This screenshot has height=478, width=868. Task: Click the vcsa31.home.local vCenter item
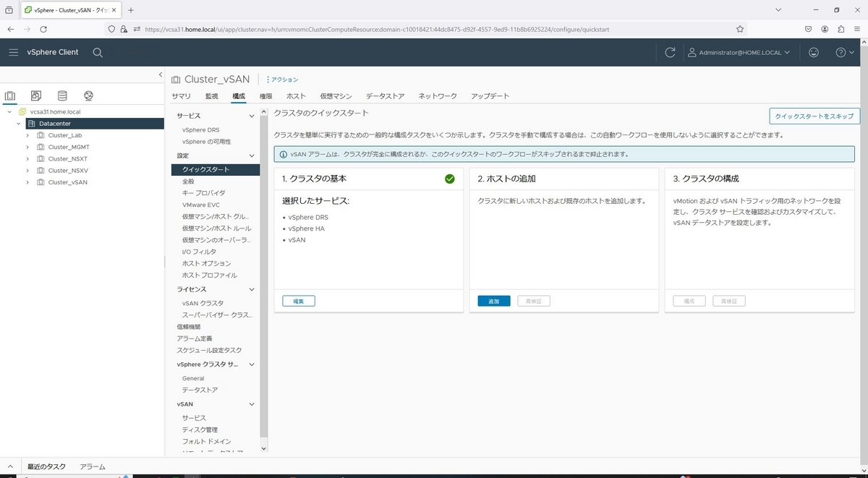55,112
